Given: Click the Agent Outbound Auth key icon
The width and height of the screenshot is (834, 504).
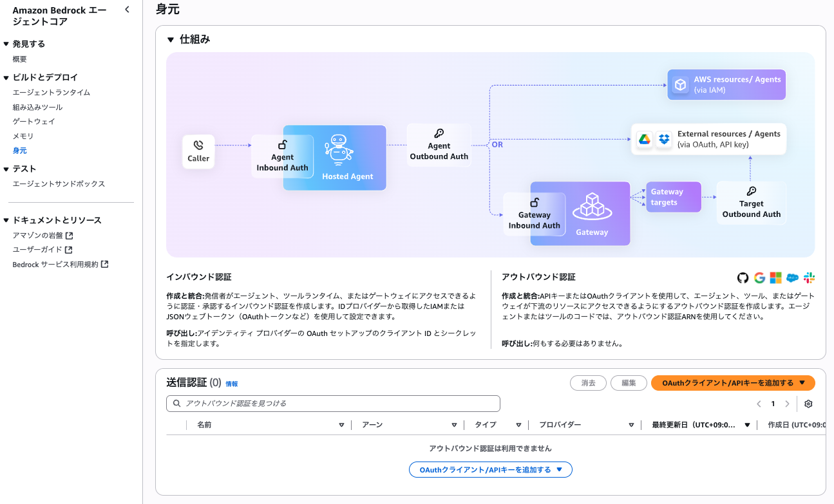Looking at the screenshot, I should [x=439, y=134].
